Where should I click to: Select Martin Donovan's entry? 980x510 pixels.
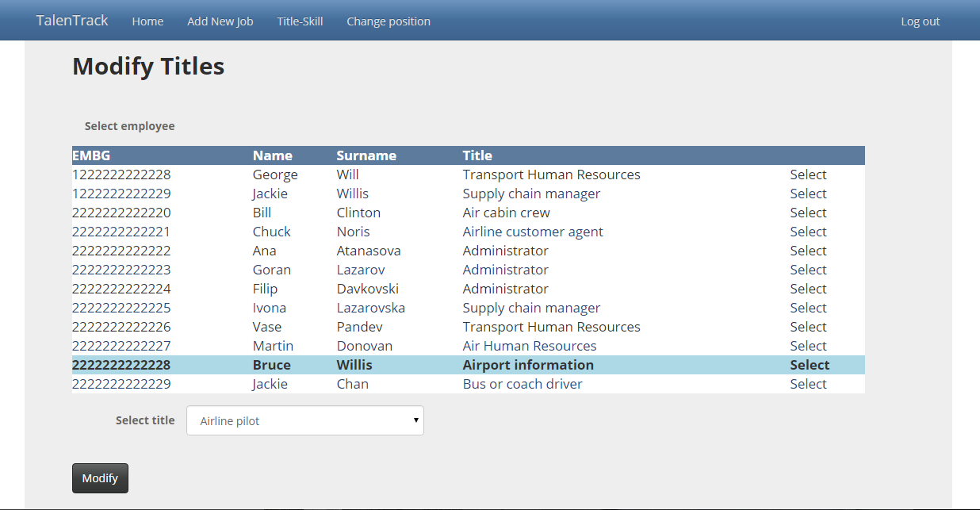click(x=808, y=346)
